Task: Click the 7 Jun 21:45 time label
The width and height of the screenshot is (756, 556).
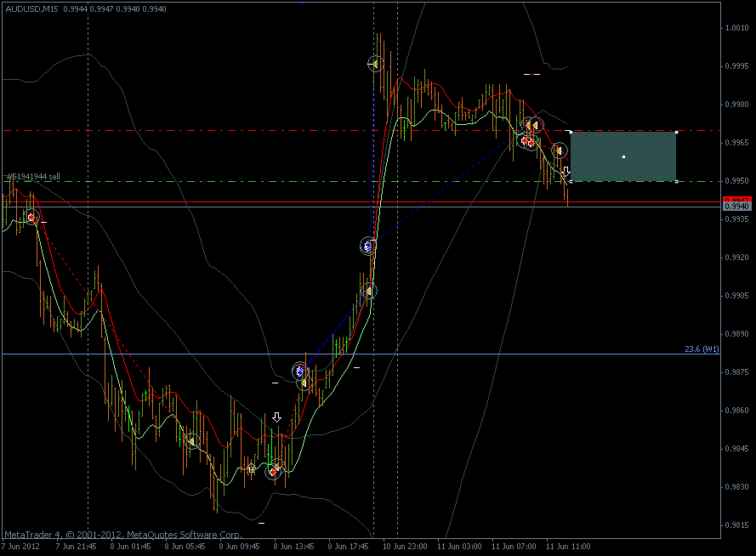Action: (76, 547)
